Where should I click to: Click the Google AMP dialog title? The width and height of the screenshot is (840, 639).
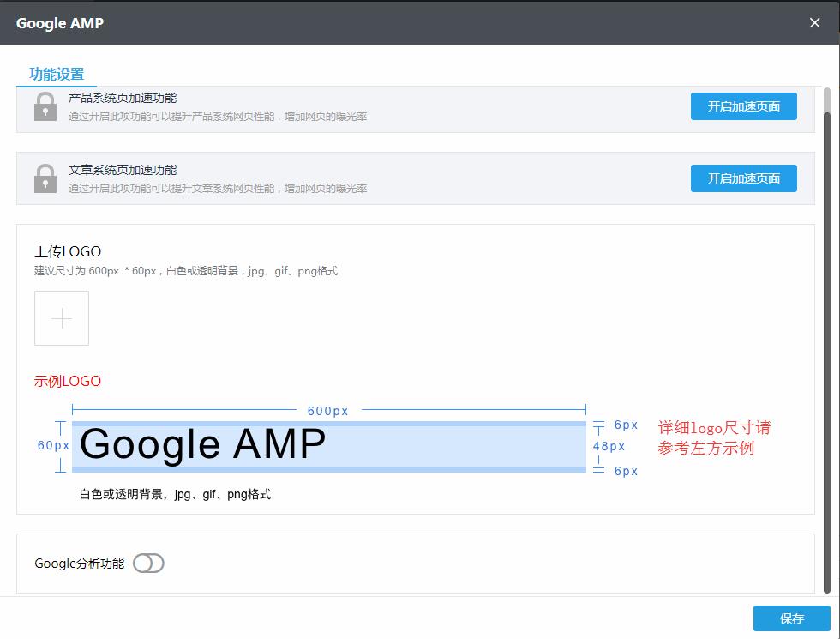pyautogui.click(x=60, y=23)
